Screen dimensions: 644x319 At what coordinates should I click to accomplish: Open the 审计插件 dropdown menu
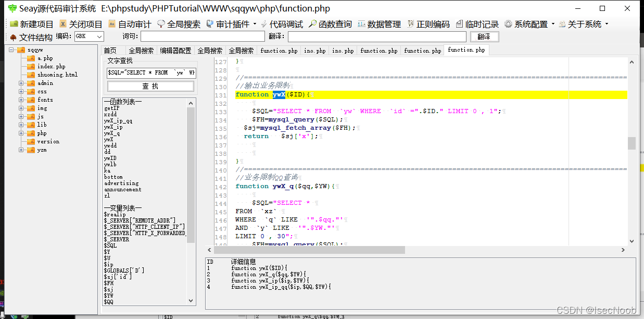[x=231, y=24]
